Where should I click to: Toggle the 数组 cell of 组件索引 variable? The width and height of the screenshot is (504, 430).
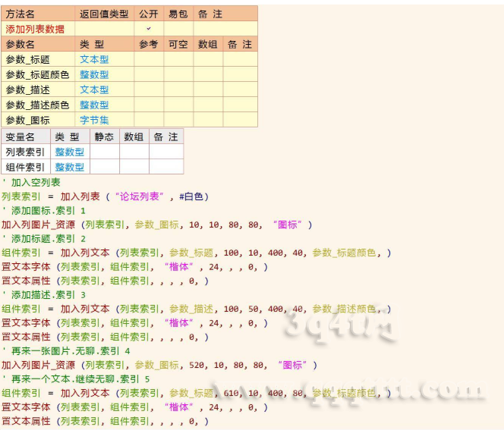click(134, 167)
